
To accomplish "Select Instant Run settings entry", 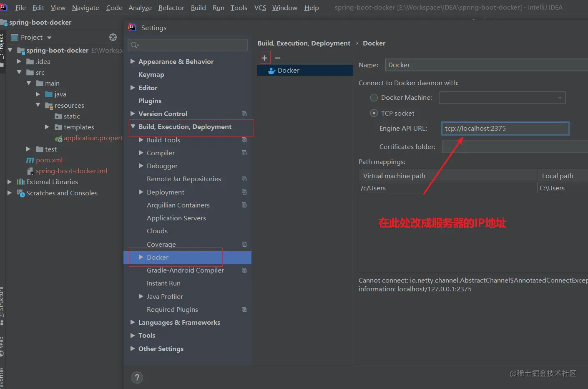I will click(x=163, y=283).
